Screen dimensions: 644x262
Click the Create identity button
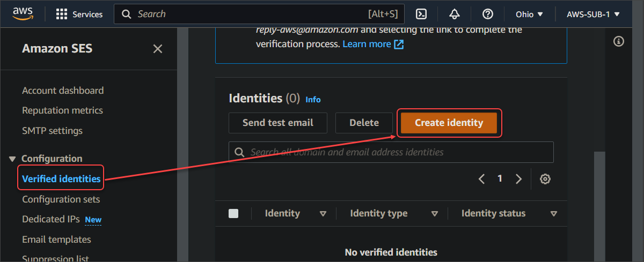[449, 123]
